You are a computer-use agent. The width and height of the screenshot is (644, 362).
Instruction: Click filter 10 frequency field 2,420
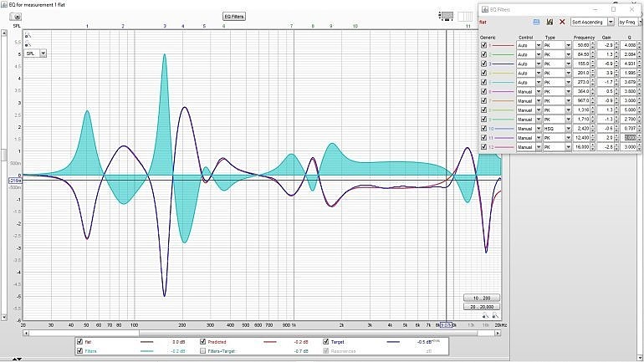click(x=581, y=129)
